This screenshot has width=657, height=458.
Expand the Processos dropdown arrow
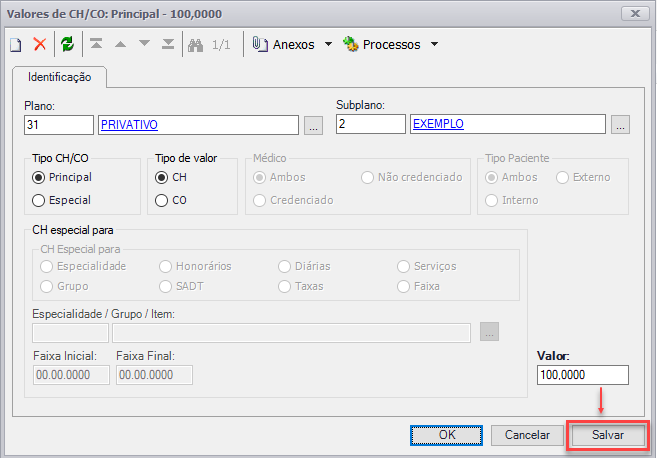point(435,44)
